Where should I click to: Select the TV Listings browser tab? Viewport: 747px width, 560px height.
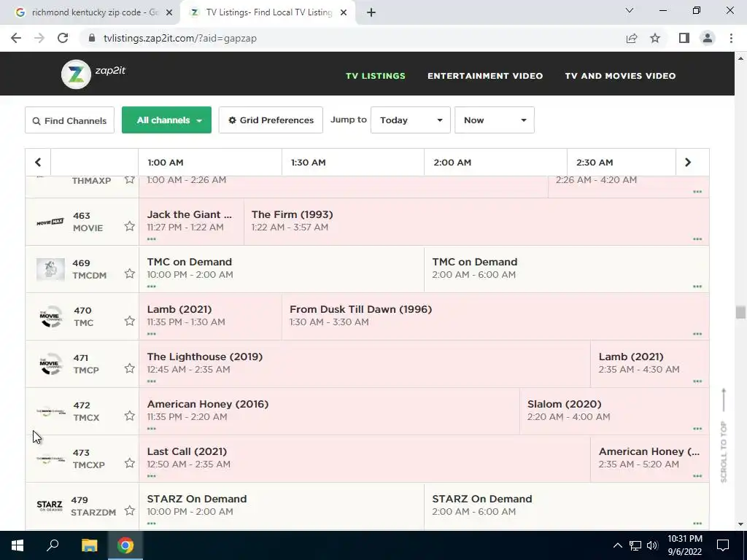pyautogui.click(x=269, y=12)
